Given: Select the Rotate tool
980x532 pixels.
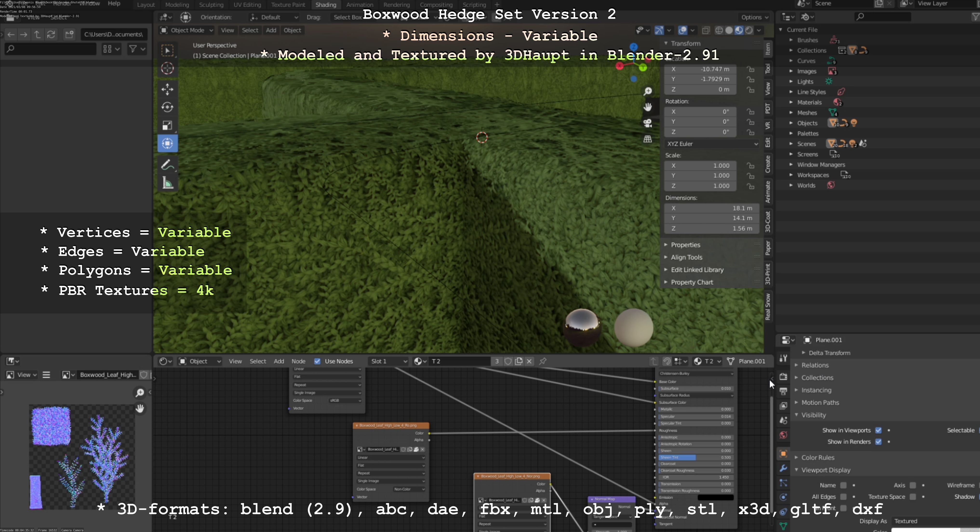Looking at the screenshot, I should [167, 107].
